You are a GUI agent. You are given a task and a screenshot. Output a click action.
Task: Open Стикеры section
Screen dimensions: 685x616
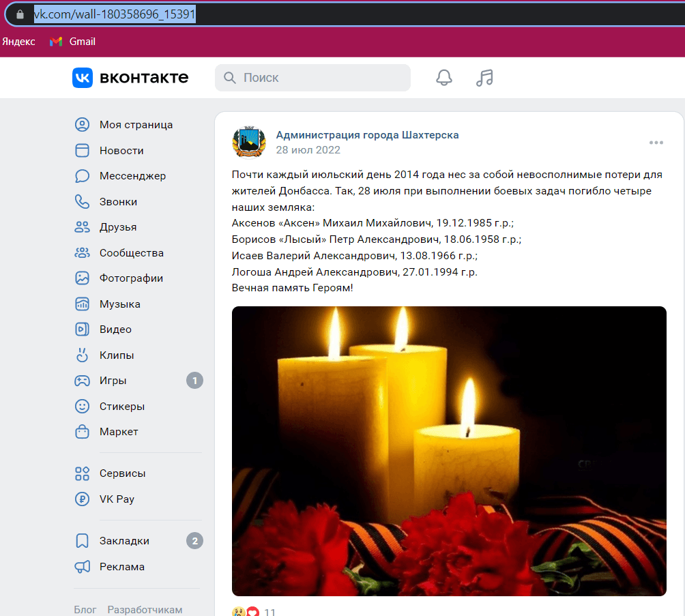[122, 407]
